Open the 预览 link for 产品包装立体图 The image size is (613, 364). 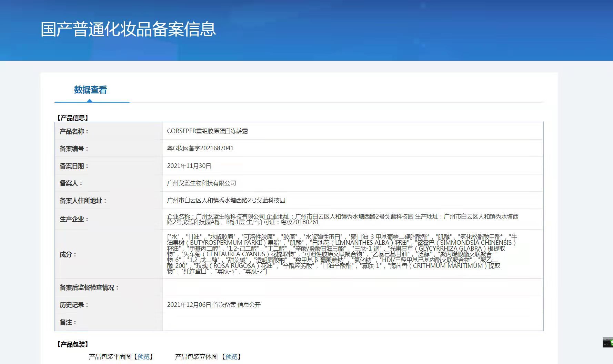tap(231, 356)
